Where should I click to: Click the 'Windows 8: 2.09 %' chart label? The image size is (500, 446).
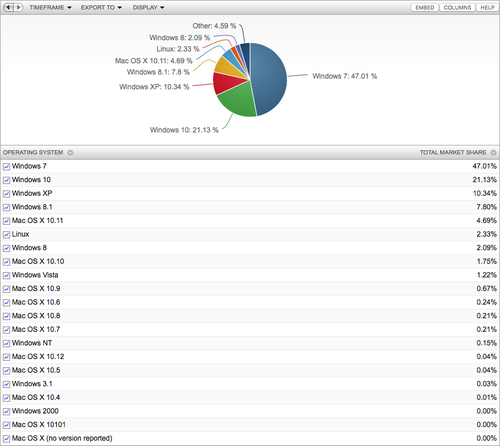tap(180, 38)
